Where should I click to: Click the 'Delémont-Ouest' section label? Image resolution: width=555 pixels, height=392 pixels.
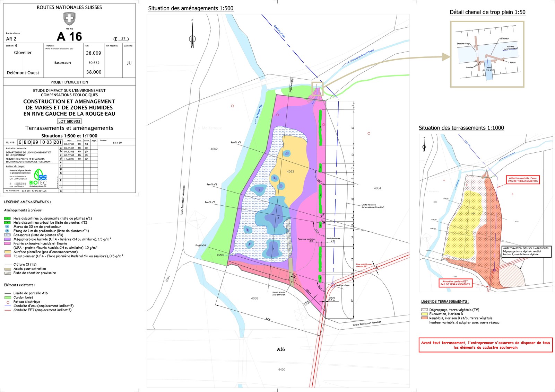23,73
